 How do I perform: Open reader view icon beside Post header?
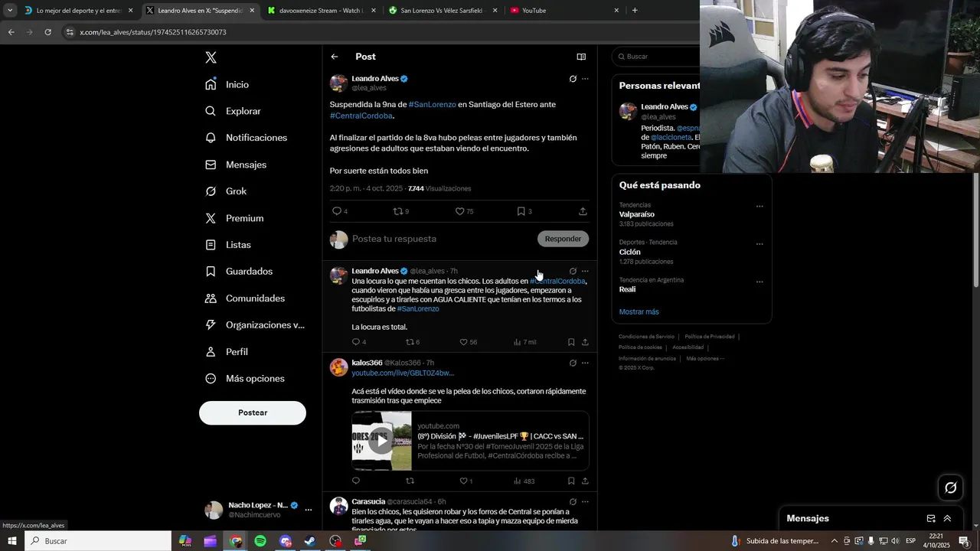pyautogui.click(x=581, y=57)
